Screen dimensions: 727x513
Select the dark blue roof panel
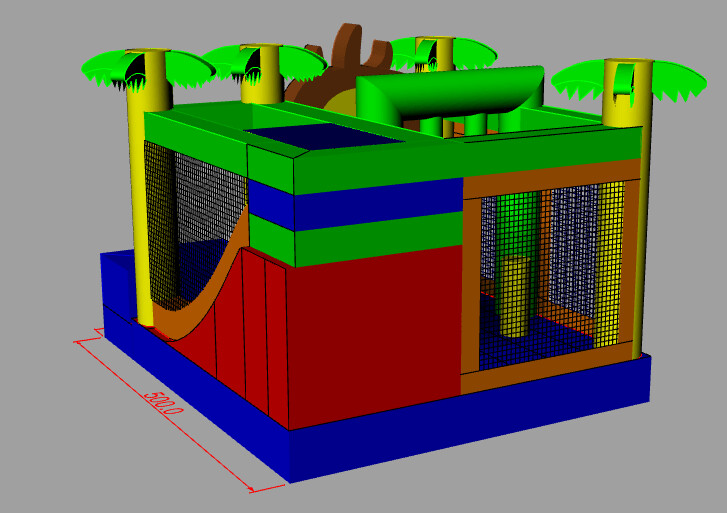323,135
